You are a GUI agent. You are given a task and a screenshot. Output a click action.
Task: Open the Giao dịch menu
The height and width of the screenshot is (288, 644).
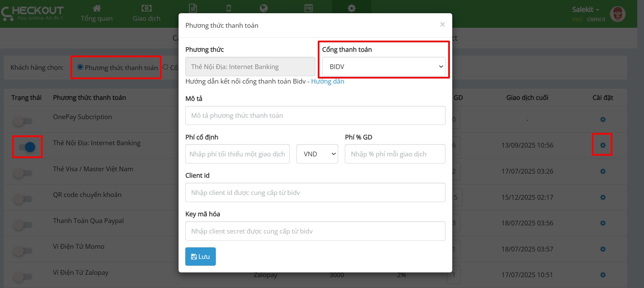tap(146, 13)
